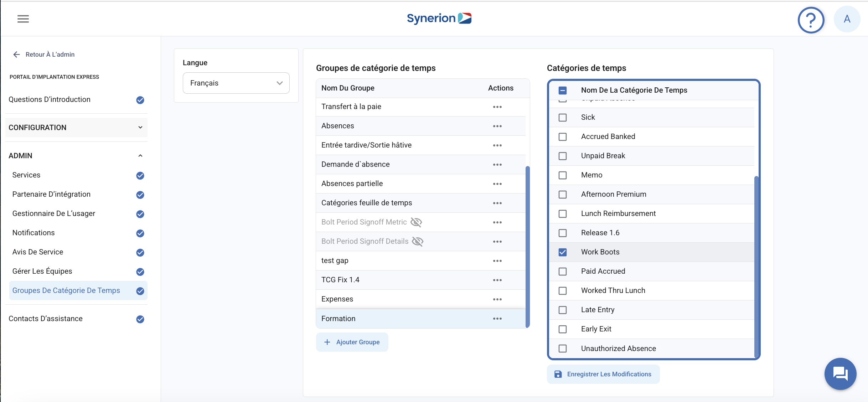The width and height of the screenshot is (868, 402).
Task: Open the user avatar A menu
Action: (x=847, y=19)
